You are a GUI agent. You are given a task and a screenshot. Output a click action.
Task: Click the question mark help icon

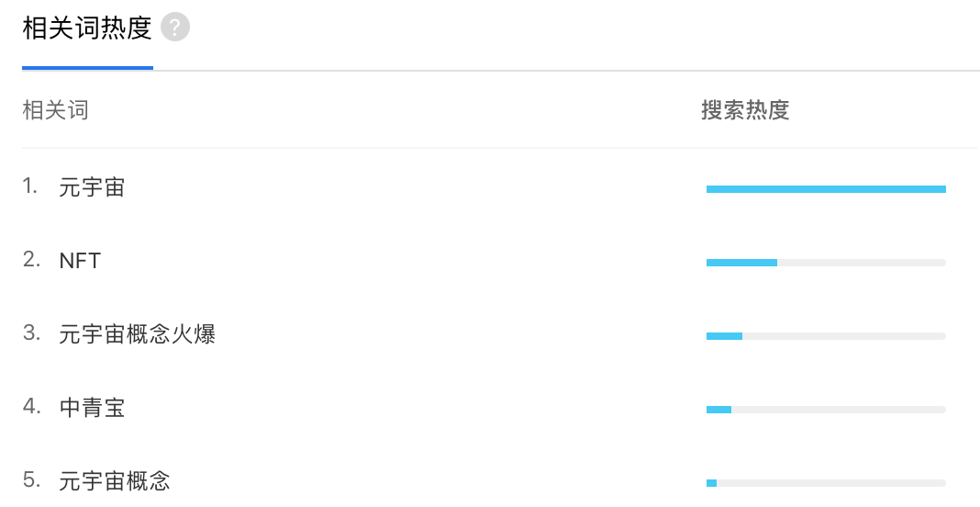pos(175,28)
